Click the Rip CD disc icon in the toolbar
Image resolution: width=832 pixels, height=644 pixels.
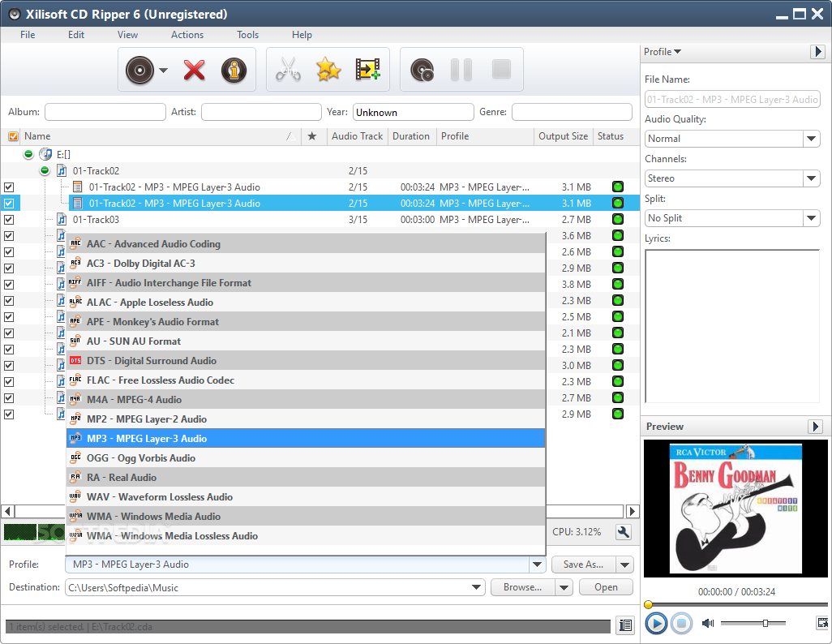point(139,70)
